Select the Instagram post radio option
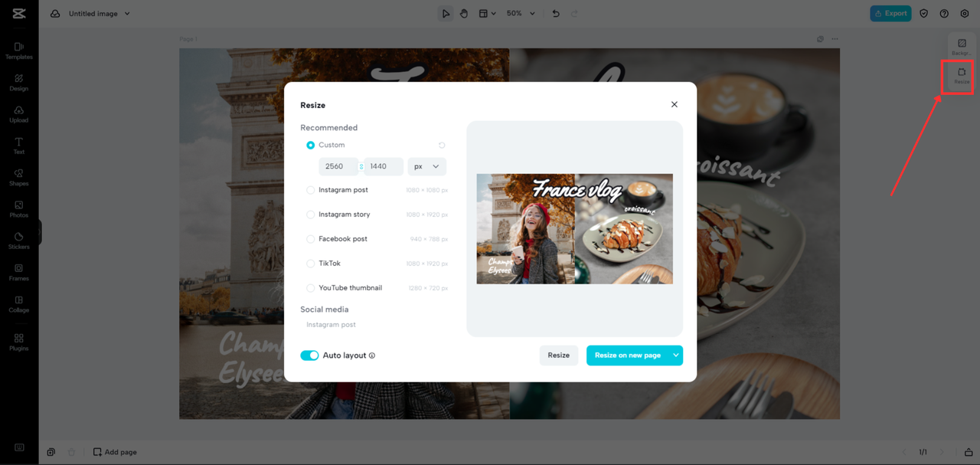The image size is (980, 465). pyautogui.click(x=310, y=190)
